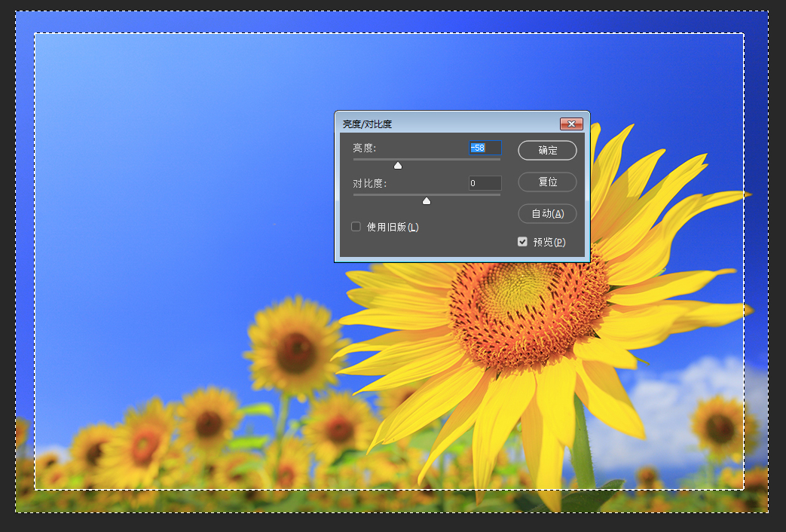This screenshot has height=532, width=786.
Task: Close the 亮度/对比度 dialog
Action: pos(571,124)
